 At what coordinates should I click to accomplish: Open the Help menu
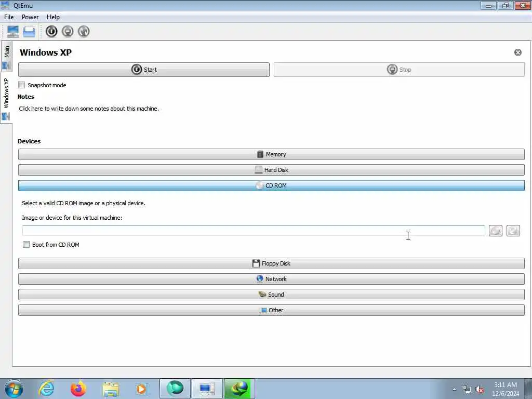(53, 17)
